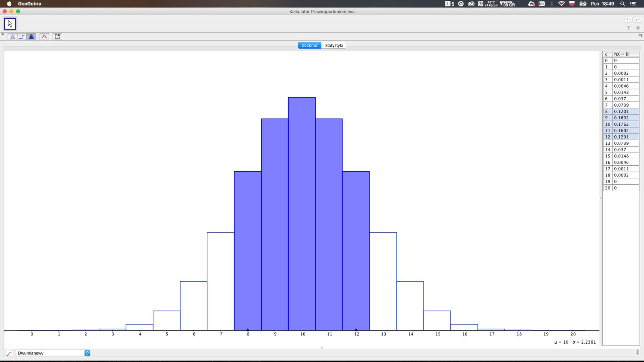Click the tallest bar at 10
Viewport: 644px width, 362px height.
(302, 214)
